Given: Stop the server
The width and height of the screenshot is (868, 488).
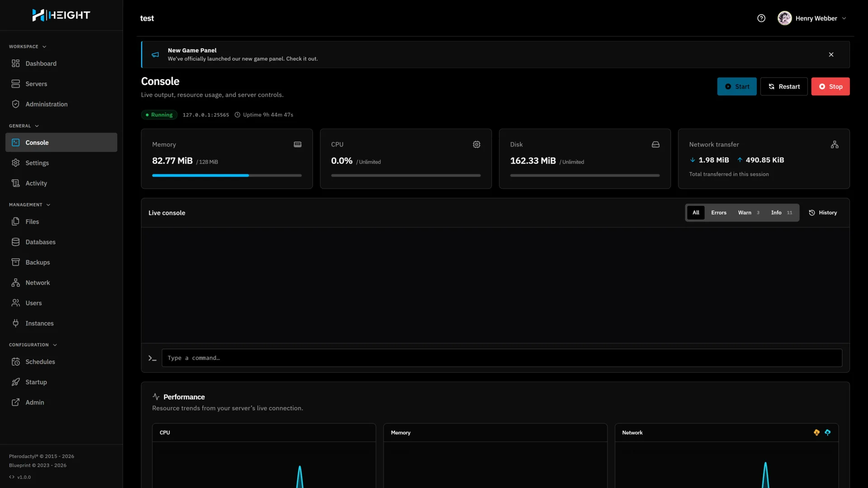Looking at the screenshot, I should 830,87.
